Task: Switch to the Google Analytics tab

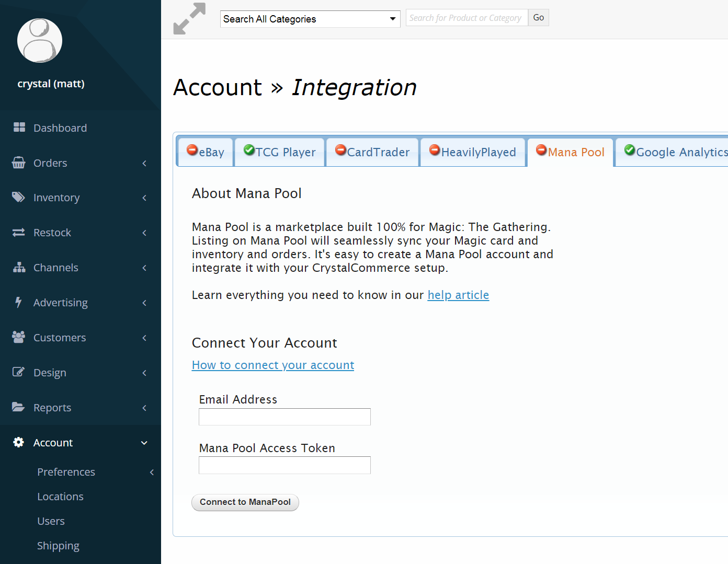Action: [672, 152]
